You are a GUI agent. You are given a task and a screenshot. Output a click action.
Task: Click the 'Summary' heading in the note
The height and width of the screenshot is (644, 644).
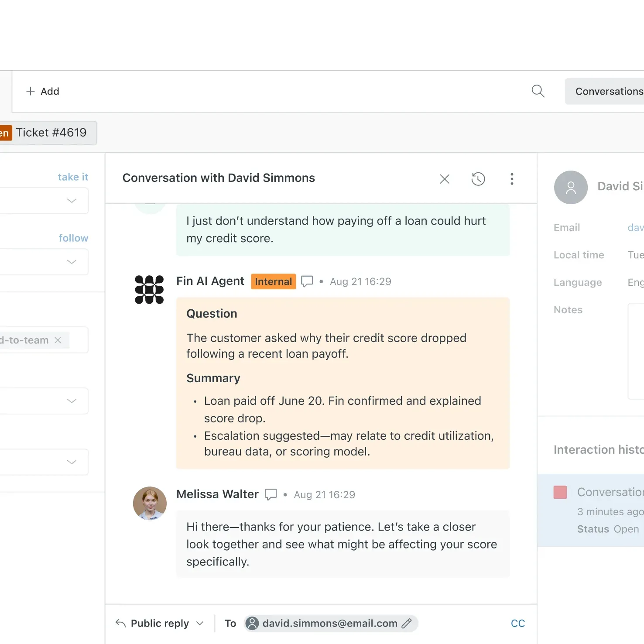(213, 378)
